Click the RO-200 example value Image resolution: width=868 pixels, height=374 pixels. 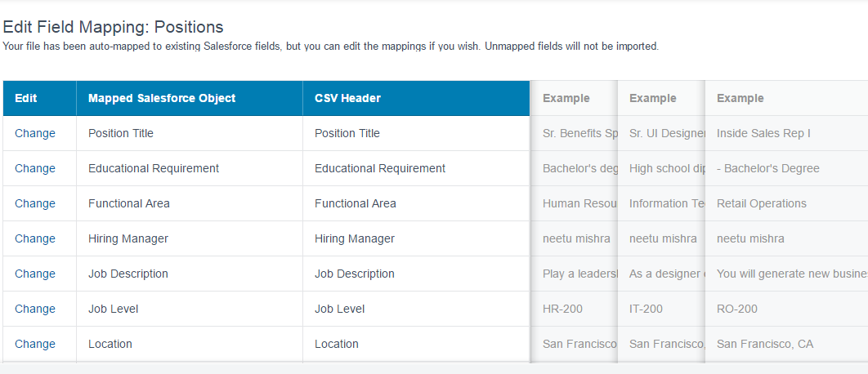[737, 309]
